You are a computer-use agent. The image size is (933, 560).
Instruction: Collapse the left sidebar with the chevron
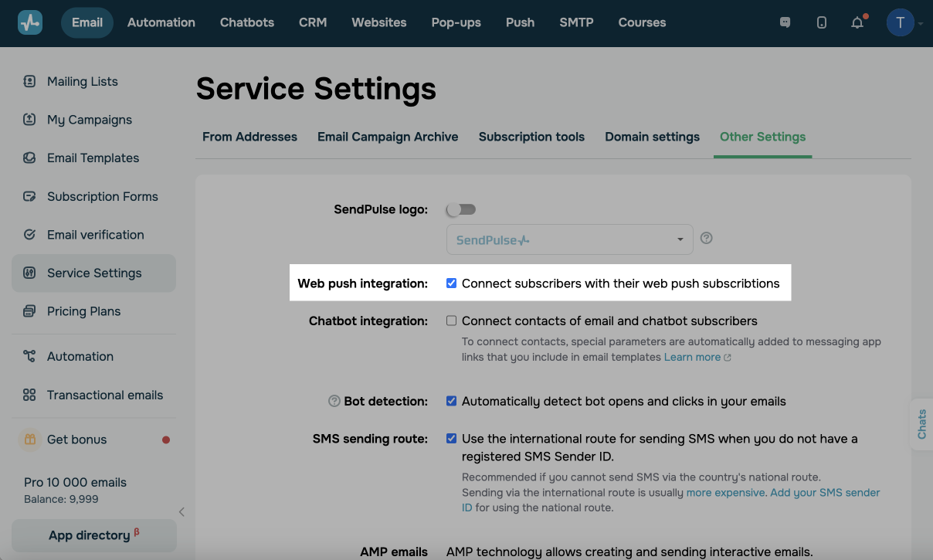point(182,511)
